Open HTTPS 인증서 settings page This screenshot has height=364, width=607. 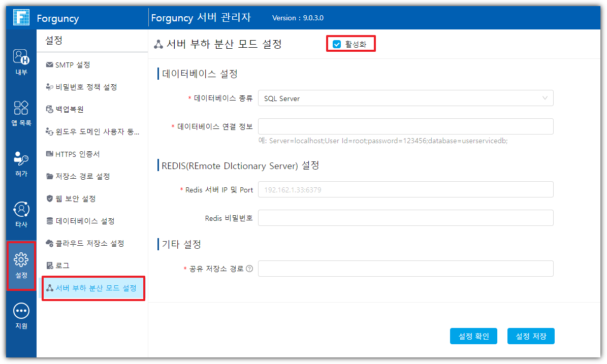[x=77, y=154]
